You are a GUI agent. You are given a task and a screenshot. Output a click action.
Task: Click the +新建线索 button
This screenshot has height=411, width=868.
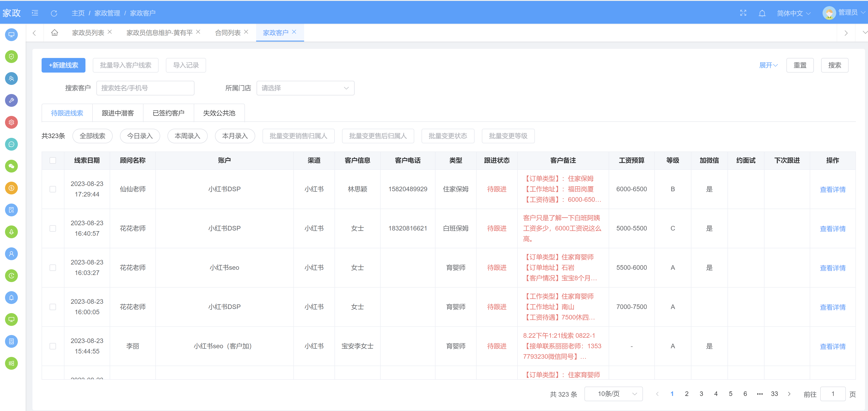coord(63,65)
